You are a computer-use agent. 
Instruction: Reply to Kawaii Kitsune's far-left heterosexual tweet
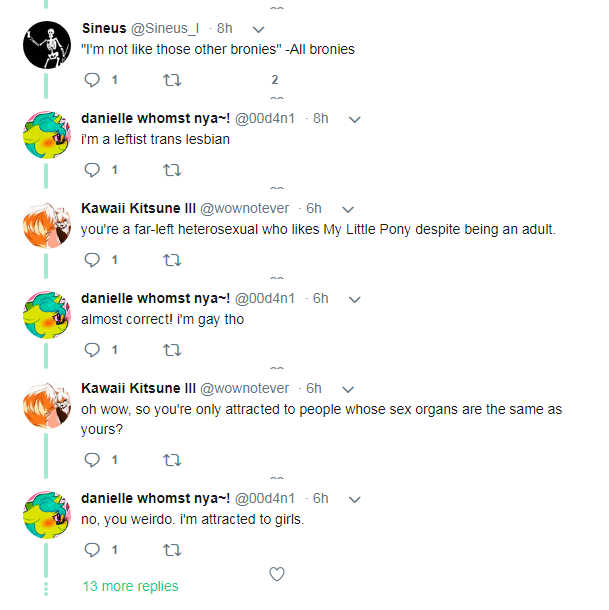92,260
